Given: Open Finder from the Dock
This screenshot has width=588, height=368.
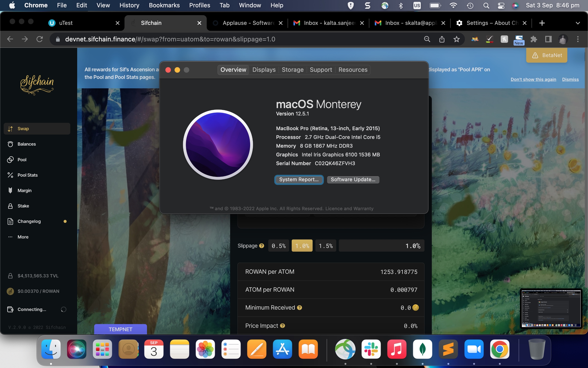Looking at the screenshot, I should 51,349.
